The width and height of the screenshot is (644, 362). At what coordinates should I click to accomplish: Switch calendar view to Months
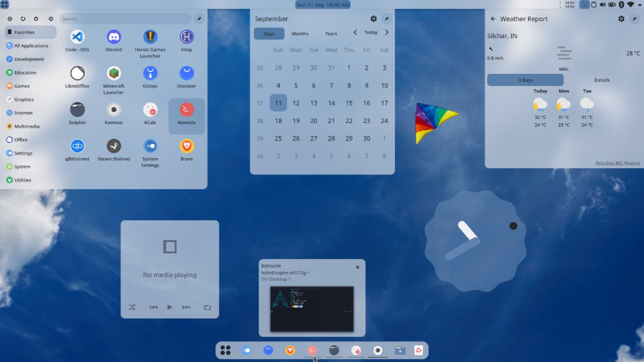(x=300, y=33)
